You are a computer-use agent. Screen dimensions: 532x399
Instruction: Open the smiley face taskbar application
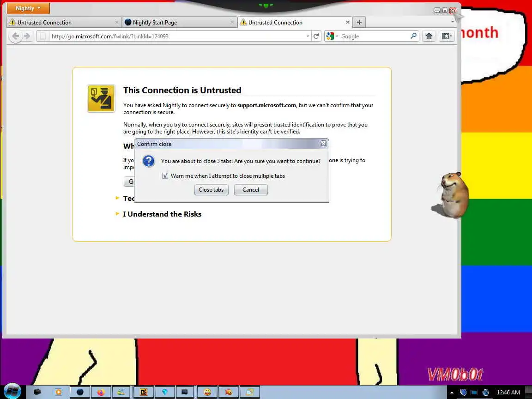pos(207,392)
